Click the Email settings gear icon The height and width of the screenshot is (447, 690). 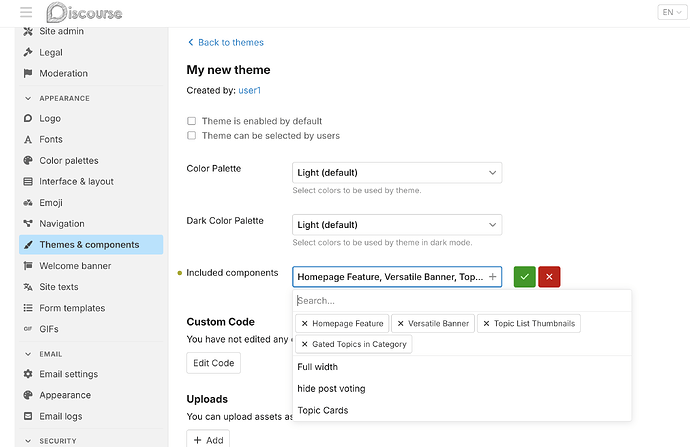(x=28, y=374)
